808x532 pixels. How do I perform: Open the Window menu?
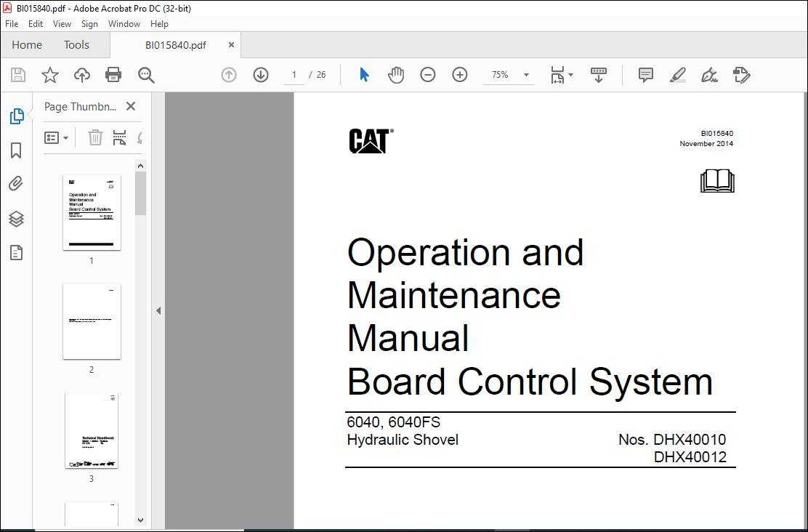tap(124, 24)
